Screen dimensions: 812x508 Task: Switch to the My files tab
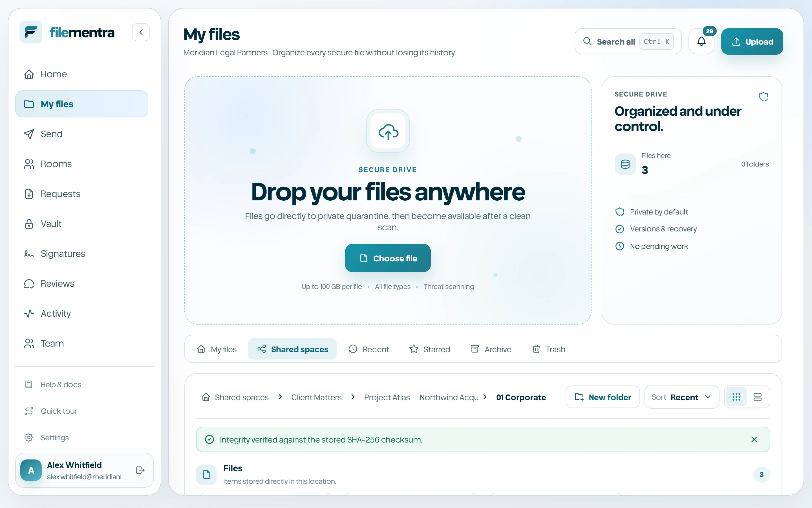tap(217, 349)
